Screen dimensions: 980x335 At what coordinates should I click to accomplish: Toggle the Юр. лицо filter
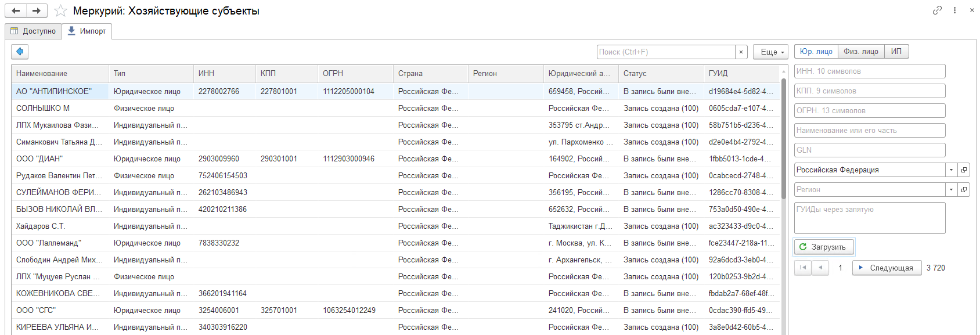click(x=816, y=52)
